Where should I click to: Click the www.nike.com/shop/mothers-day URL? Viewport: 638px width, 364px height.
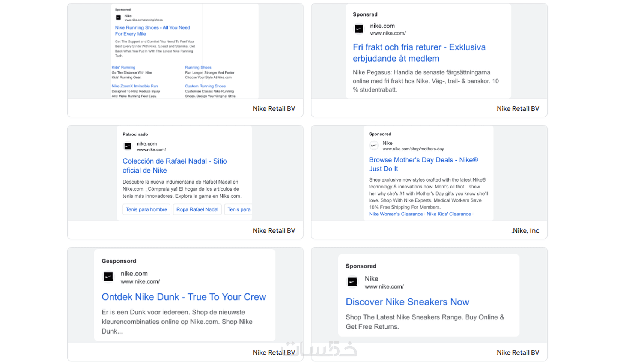[413, 149]
